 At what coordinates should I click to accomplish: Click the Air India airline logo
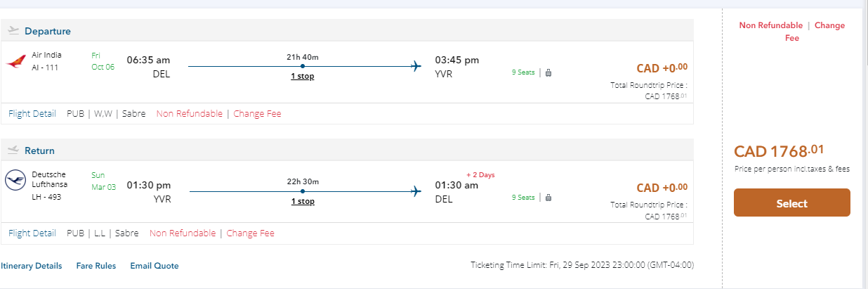pyautogui.click(x=15, y=62)
